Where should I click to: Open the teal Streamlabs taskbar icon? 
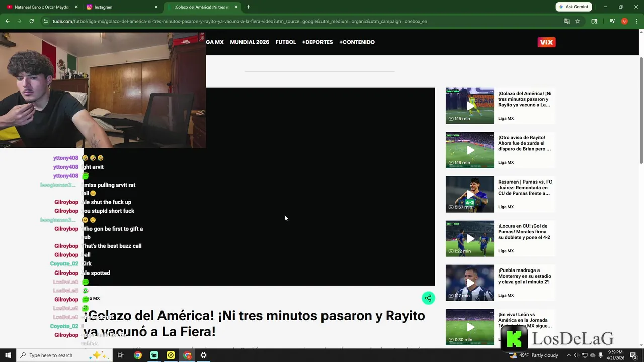click(154, 355)
